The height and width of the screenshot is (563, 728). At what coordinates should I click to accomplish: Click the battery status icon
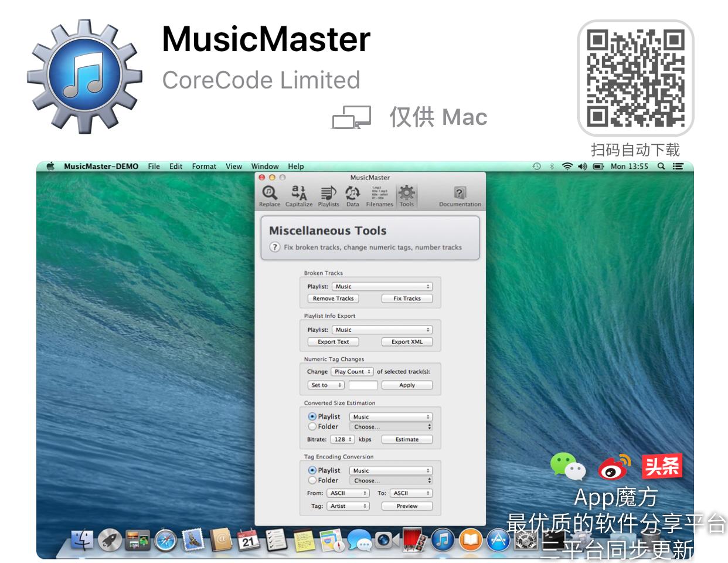(598, 167)
